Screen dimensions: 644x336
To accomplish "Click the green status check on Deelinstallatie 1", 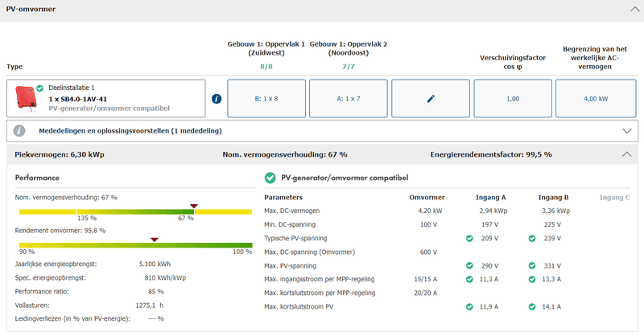I will pos(40,88).
